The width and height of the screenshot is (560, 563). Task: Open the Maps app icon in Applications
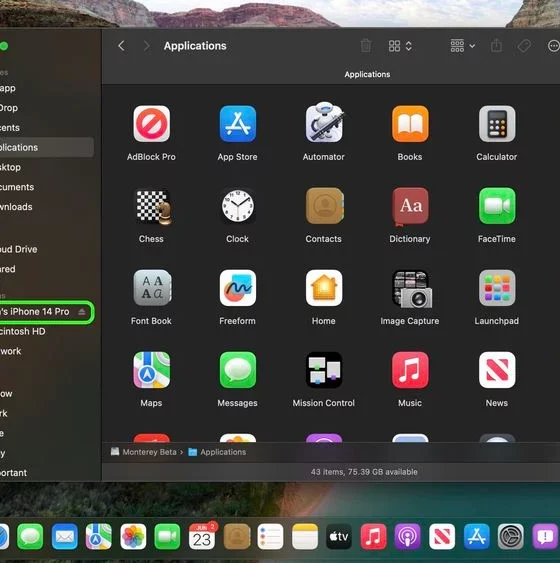(x=151, y=370)
